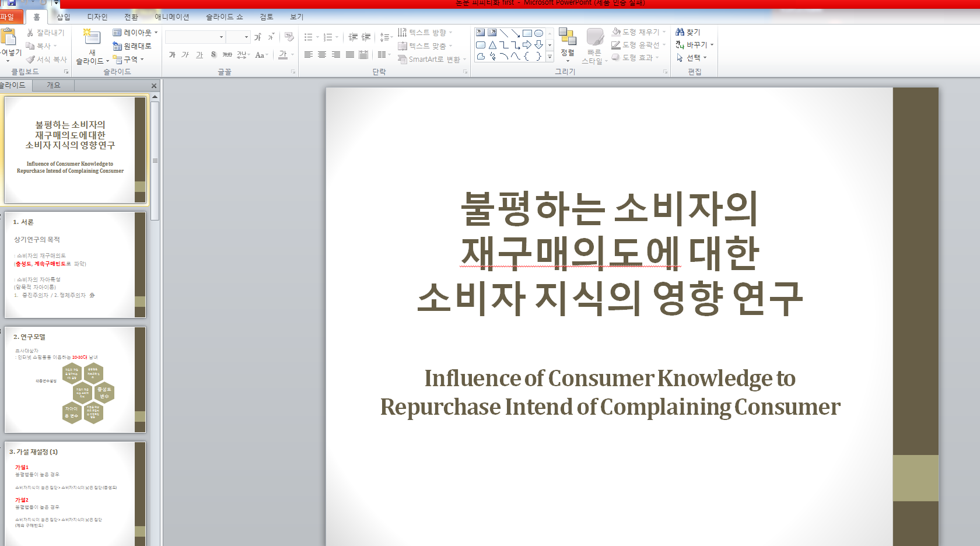Select the slide 2 thumbnail

tap(75, 265)
